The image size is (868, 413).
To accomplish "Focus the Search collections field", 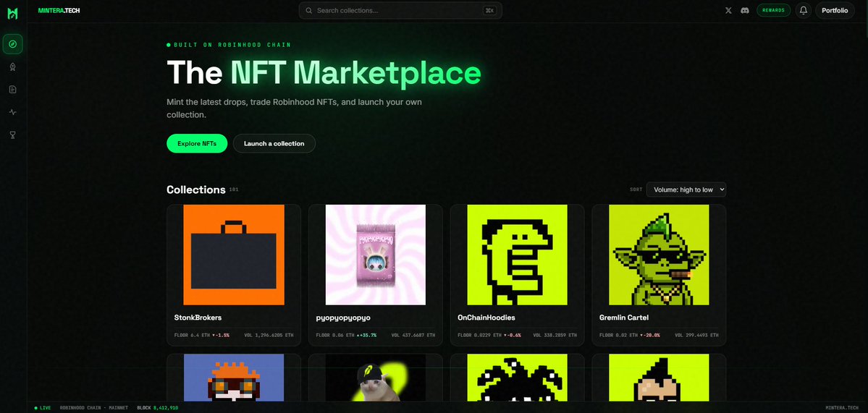I will pos(400,11).
